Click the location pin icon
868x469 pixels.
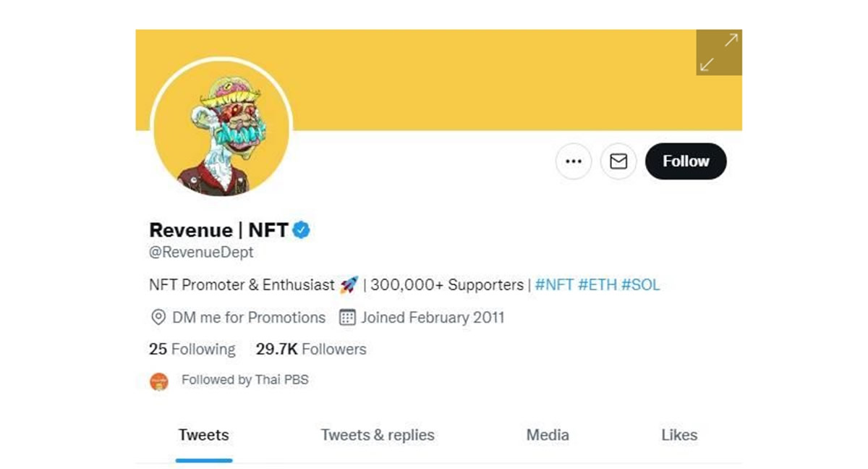pyautogui.click(x=158, y=318)
